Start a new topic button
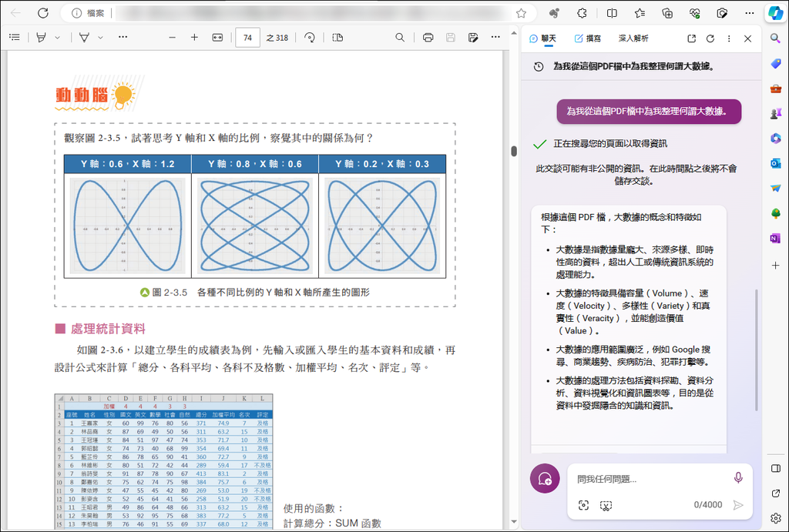Image resolution: width=789 pixels, height=532 pixels. 545,478
